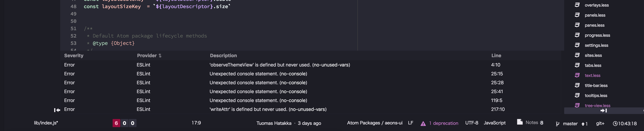
Task: Open panels.less in tree view
Action: pos(595,15)
